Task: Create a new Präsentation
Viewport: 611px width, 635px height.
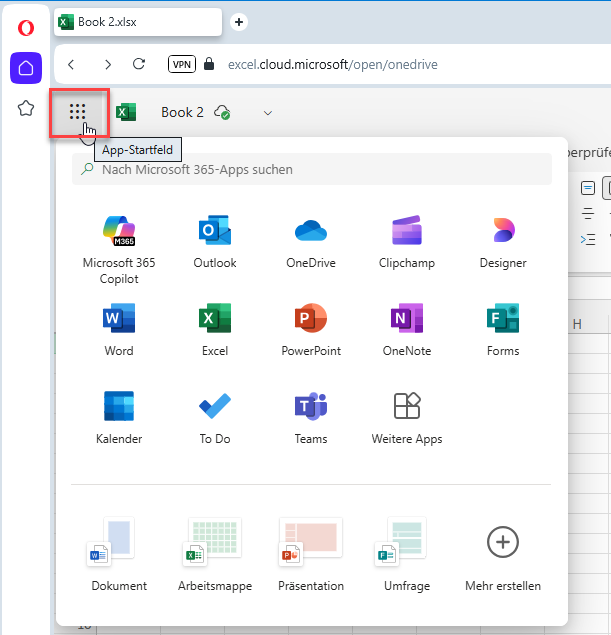Action: coord(311,555)
